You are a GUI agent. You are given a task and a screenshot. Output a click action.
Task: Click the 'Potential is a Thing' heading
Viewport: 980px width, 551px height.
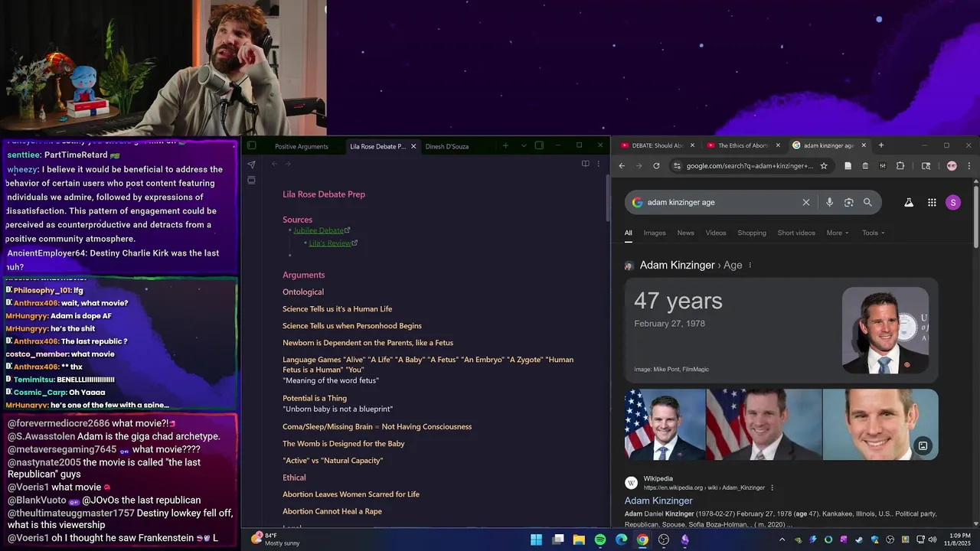pos(315,398)
